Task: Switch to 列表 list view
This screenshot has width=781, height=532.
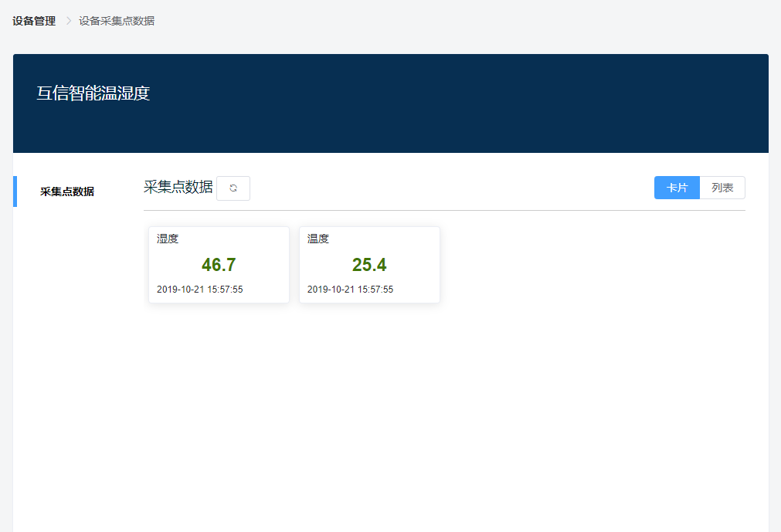Action: point(722,188)
